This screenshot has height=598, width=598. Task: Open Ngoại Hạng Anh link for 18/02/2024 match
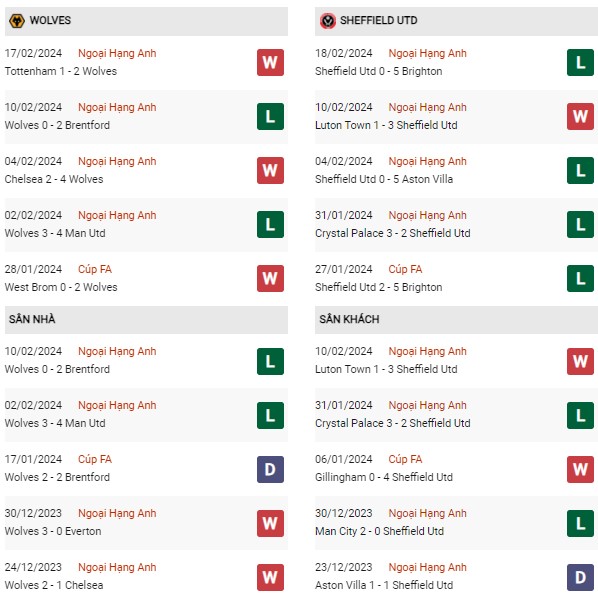pyautogui.click(x=428, y=53)
